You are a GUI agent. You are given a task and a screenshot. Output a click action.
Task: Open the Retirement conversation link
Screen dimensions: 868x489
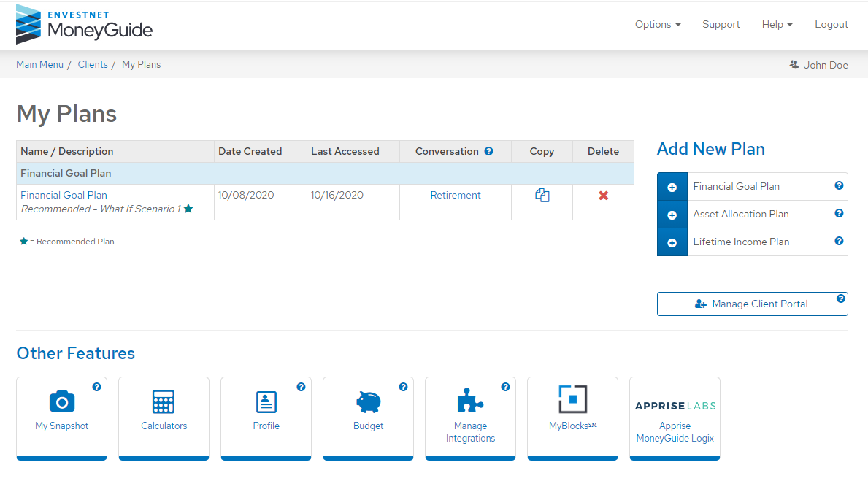(455, 194)
